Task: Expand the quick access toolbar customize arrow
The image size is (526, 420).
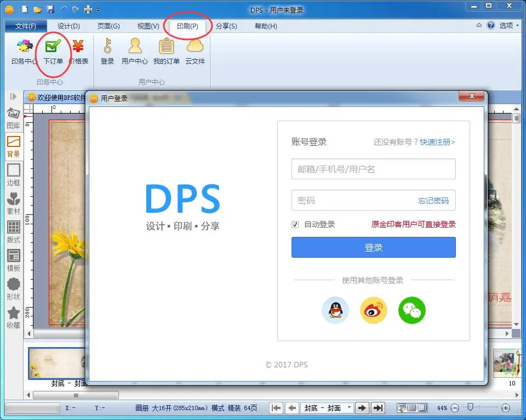Action: point(98,10)
